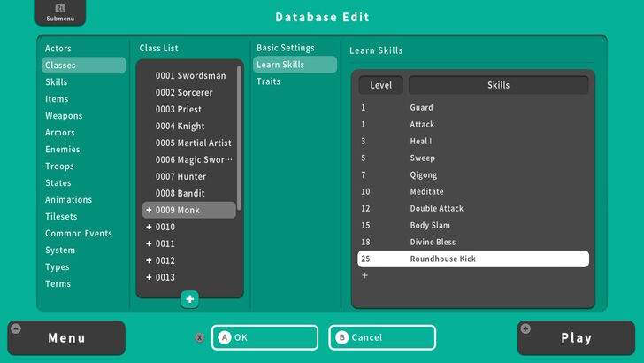The image size is (644, 363).
Task: Click the plus icon on the Play button
Action: click(x=526, y=328)
